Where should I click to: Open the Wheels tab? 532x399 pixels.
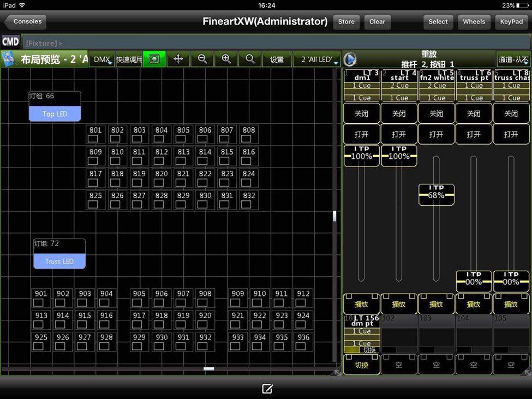pyautogui.click(x=474, y=22)
